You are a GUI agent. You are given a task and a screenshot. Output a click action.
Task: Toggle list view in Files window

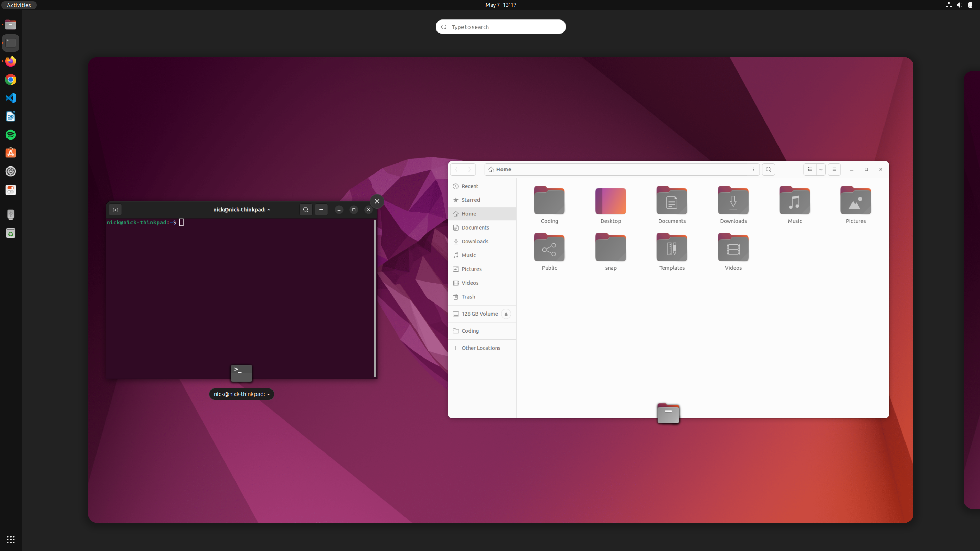pos(810,169)
